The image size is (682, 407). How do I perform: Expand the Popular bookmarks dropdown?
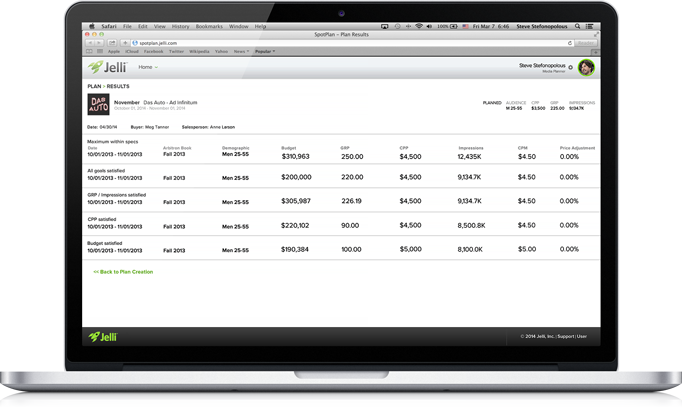pyautogui.click(x=265, y=51)
